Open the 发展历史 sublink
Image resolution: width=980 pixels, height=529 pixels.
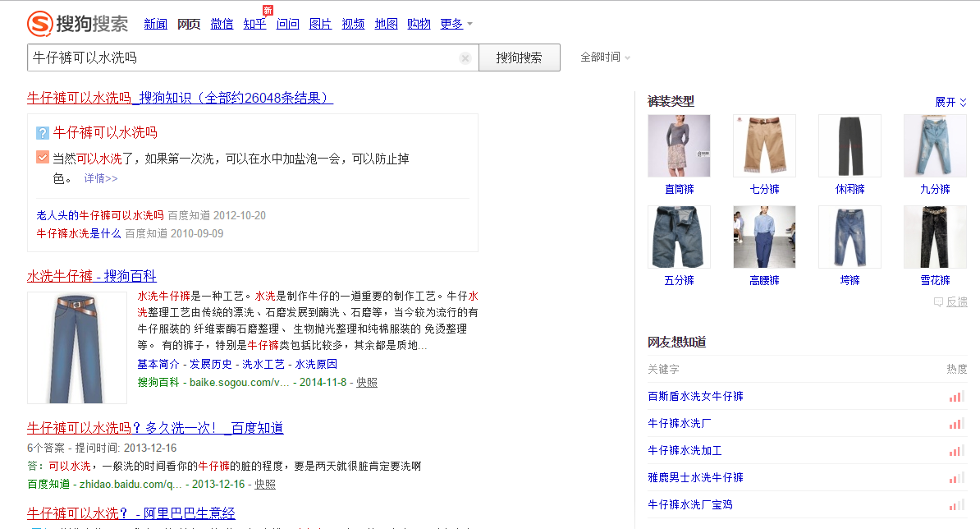211,364
